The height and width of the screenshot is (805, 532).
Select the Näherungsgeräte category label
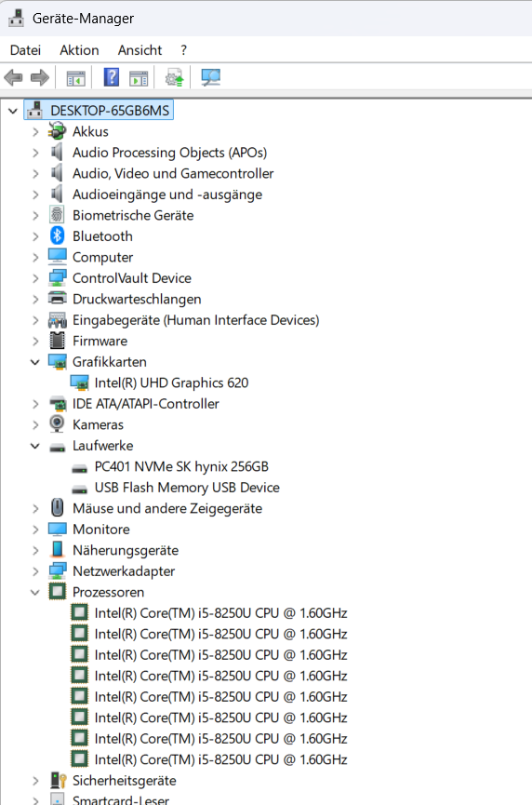click(126, 550)
